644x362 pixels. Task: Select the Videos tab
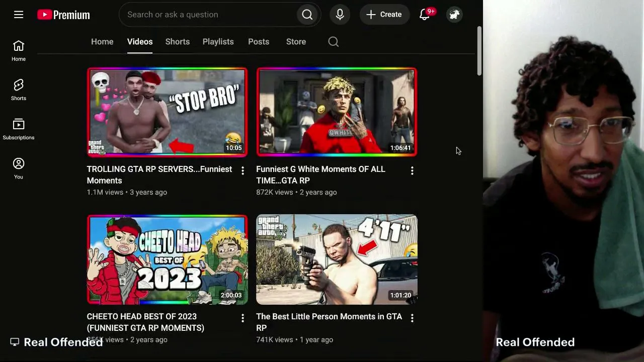pyautogui.click(x=140, y=42)
